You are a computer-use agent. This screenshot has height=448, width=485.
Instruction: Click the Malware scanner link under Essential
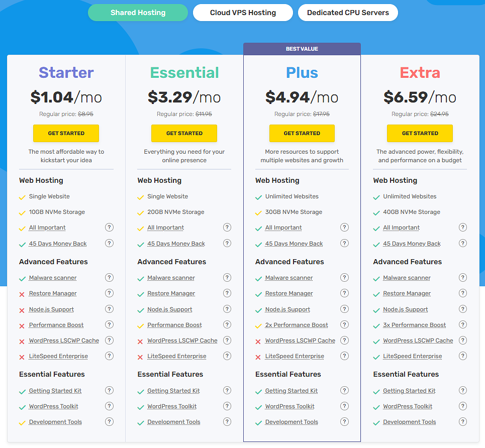171,277
